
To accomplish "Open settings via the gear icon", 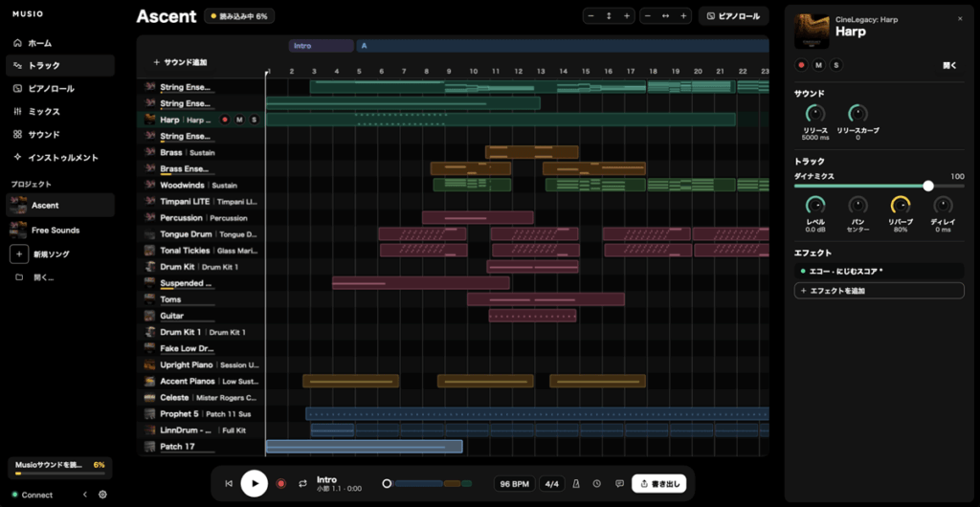I will click(103, 495).
